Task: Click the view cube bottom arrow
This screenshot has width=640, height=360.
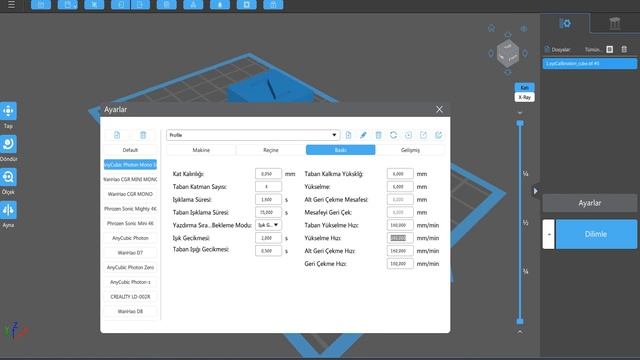Action: pos(508,72)
